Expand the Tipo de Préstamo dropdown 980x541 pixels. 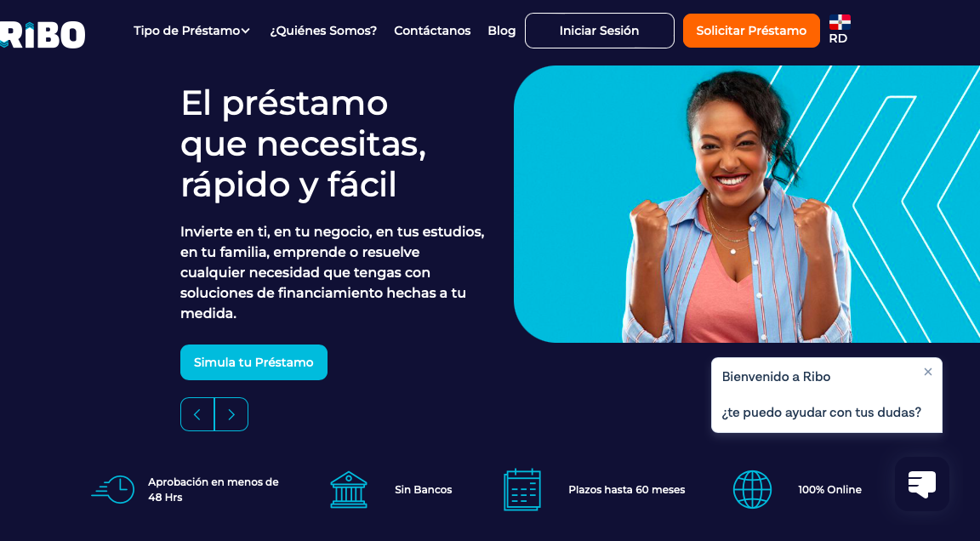pos(192,31)
